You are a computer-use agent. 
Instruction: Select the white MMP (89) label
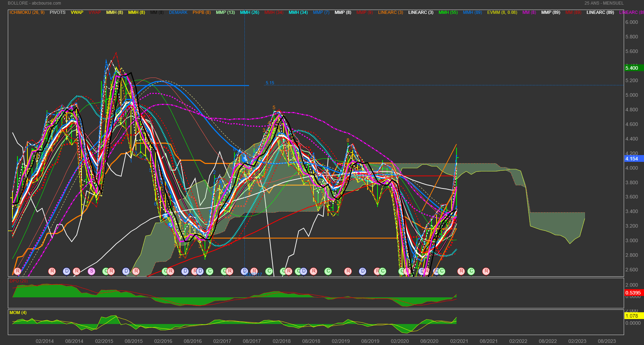coord(550,12)
